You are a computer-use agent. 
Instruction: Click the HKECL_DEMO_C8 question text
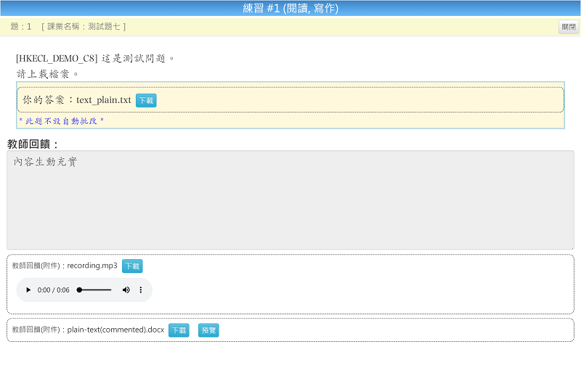coord(95,58)
